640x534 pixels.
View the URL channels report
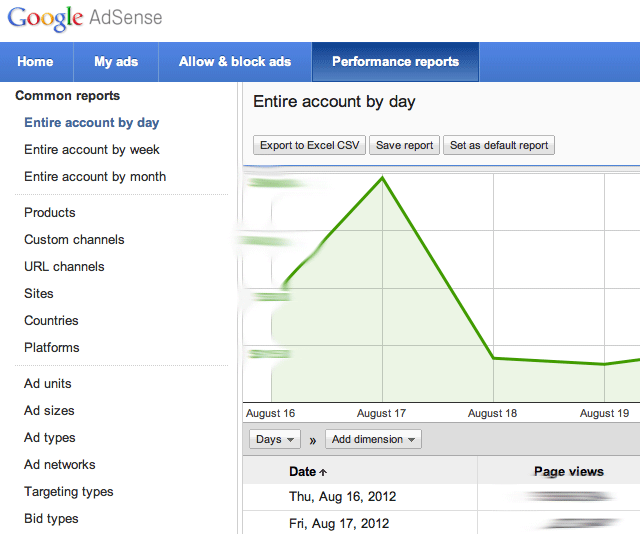[64, 266]
